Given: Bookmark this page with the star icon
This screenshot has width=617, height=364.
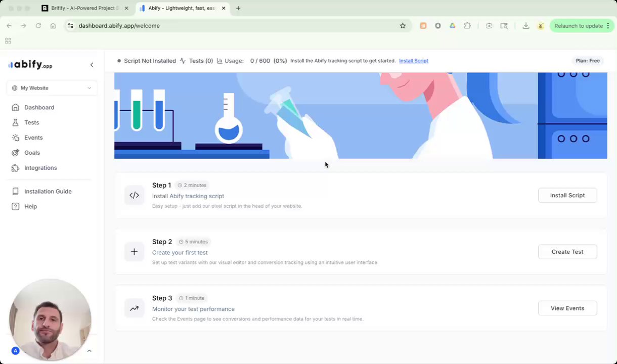Looking at the screenshot, I should click(403, 26).
